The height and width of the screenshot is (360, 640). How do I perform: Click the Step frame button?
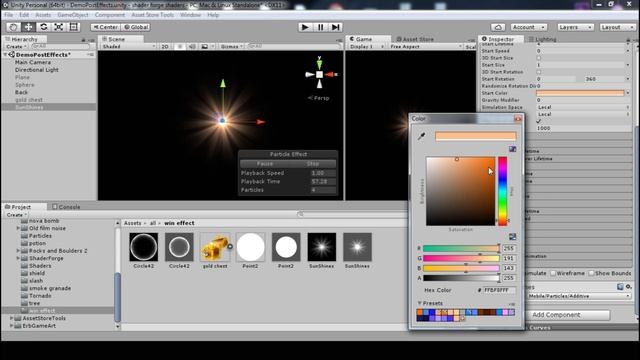pyautogui.click(x=336, y=27)
